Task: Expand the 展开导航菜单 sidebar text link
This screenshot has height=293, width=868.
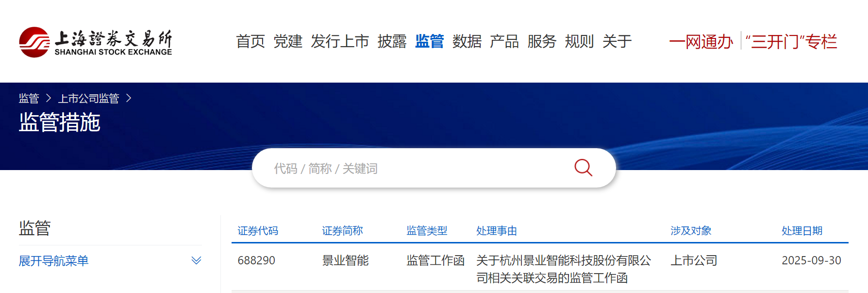Action: (53, 261)
